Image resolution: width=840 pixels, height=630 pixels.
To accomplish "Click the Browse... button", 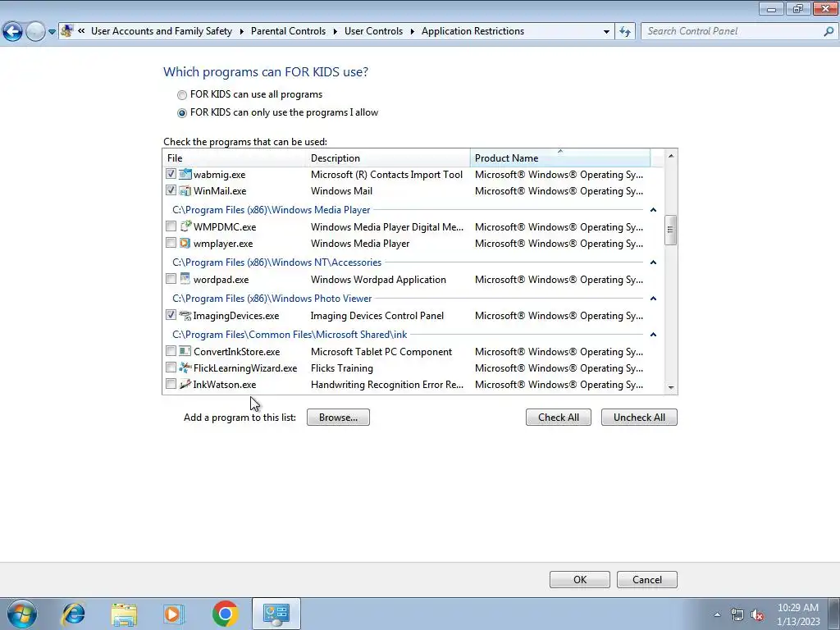I will click(338, 418).
